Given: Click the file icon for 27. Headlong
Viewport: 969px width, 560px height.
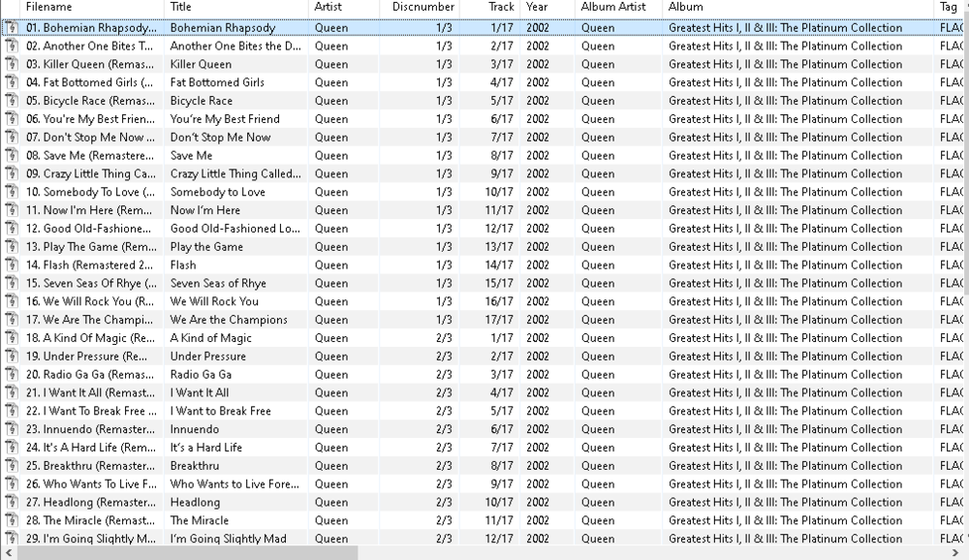Looking at the screenshot, I should click(11, 502).
